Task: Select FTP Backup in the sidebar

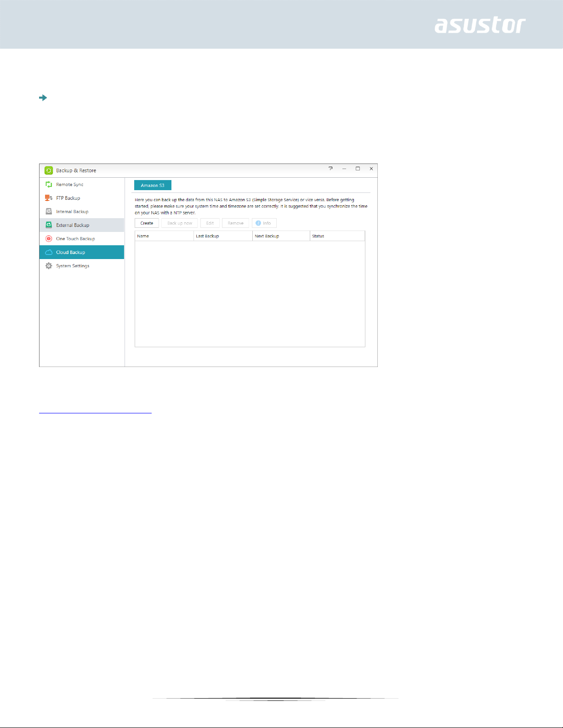Action: pos(82,198)
